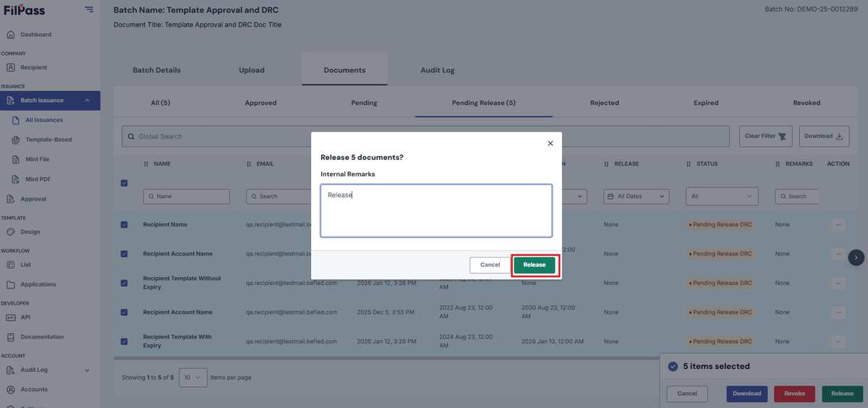
Task: Open Dashboard home icon in sidebar
Action: (11, 35)
